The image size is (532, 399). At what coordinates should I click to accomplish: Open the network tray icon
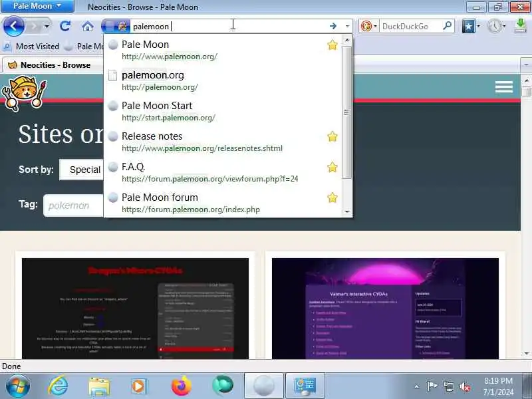pos(448,386)
